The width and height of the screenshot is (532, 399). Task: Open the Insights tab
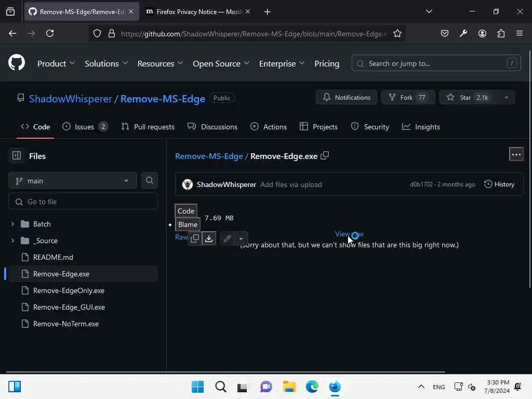coord(421,127)
